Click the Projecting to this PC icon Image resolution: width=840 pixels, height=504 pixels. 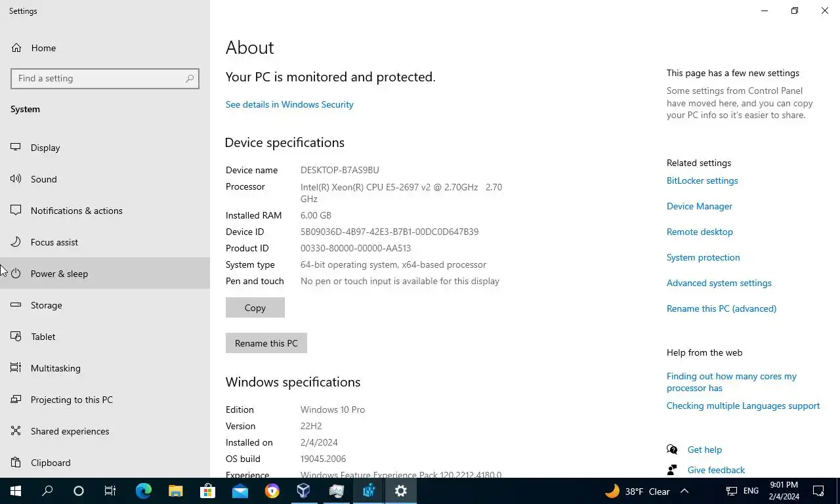pos(16,400)
